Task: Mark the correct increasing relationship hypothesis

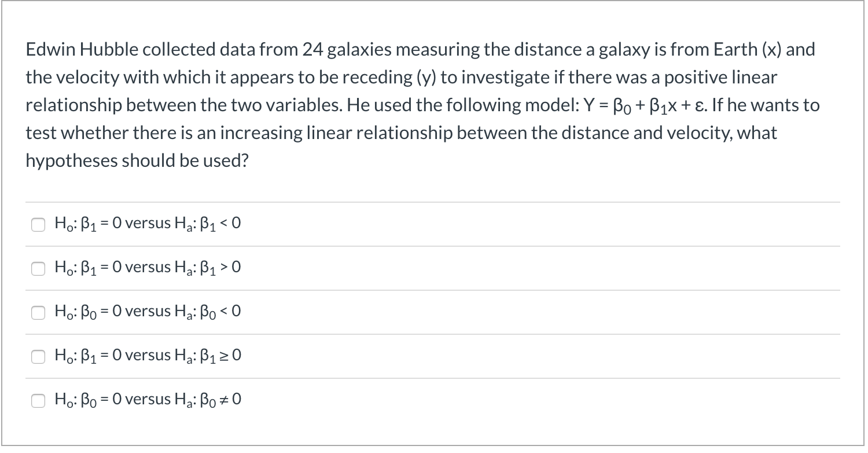Action: point(38,268)
